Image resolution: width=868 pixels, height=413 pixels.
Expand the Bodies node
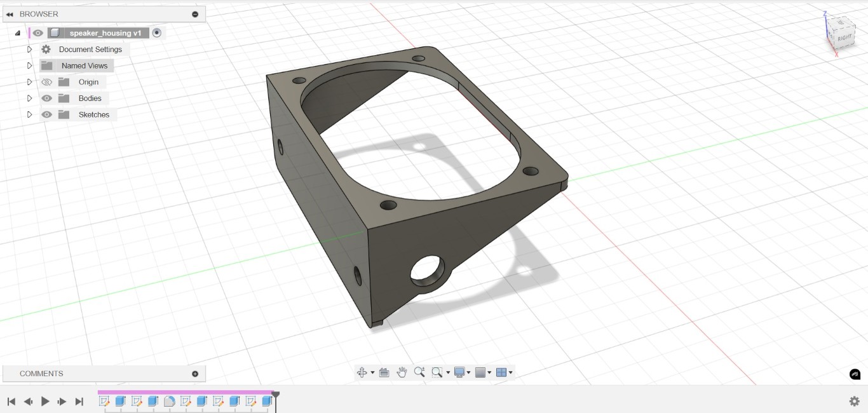pos(29,98)
